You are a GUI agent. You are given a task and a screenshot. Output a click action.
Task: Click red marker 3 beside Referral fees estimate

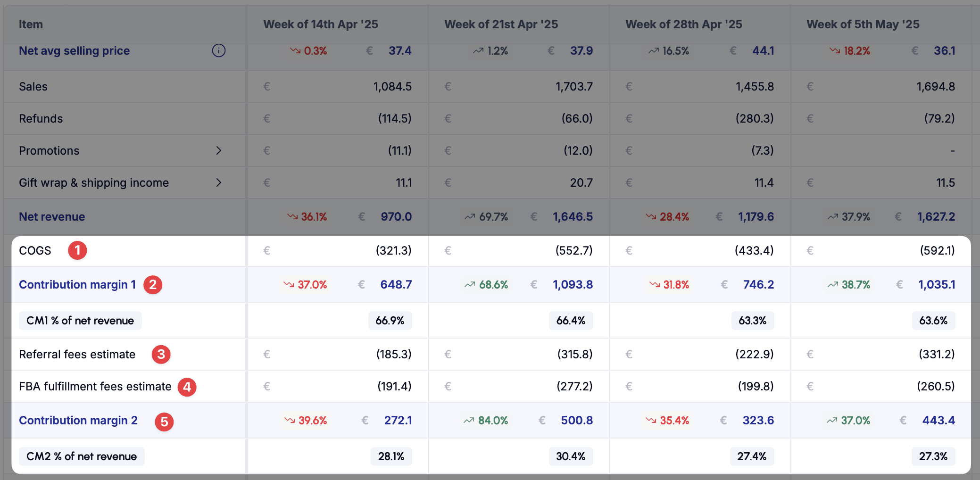pos(161,354)
